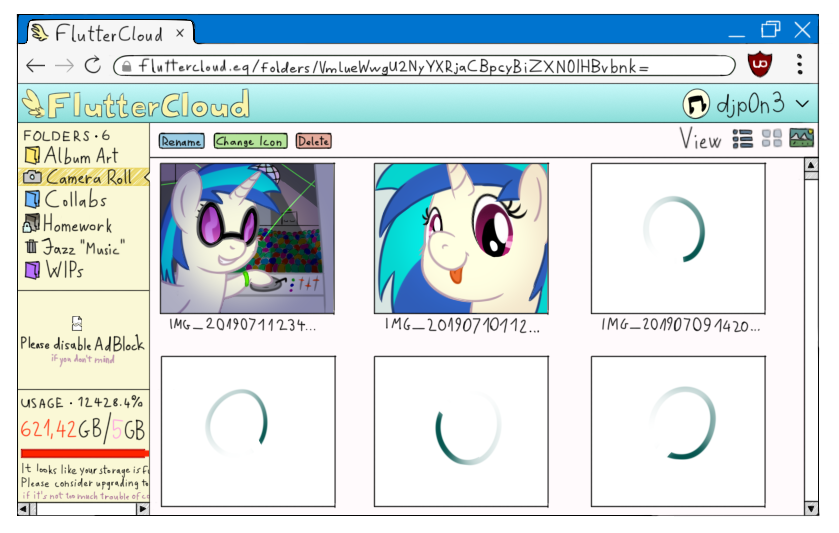Click the locked Homework folder icon
The height and width of the screenshot is (533, 839).
[x=31, y=223]
